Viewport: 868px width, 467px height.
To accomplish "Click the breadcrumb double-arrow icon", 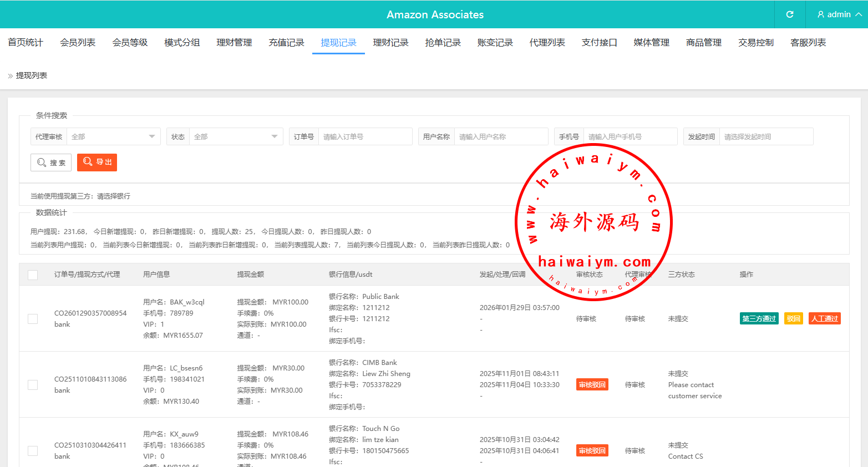I will 10,76.
